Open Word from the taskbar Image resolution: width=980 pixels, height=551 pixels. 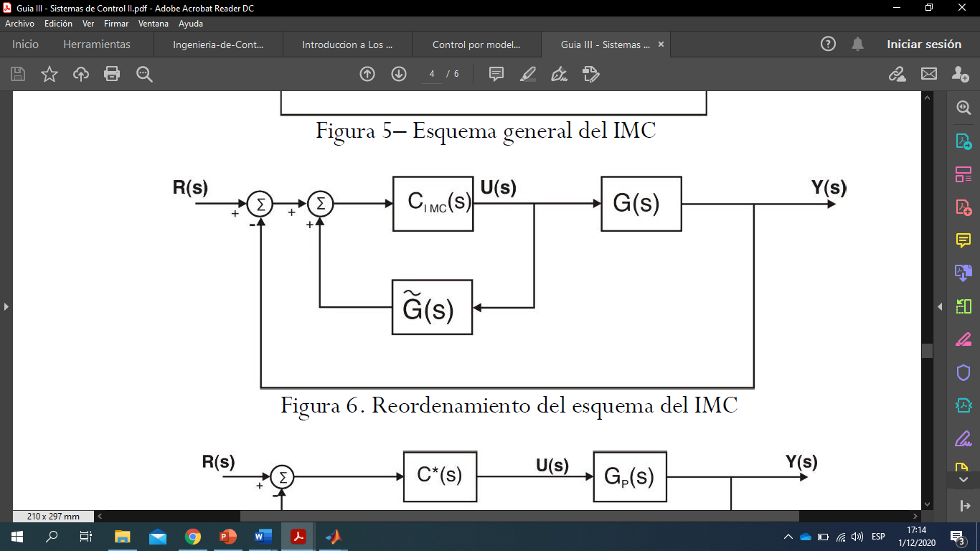(263, 537)
